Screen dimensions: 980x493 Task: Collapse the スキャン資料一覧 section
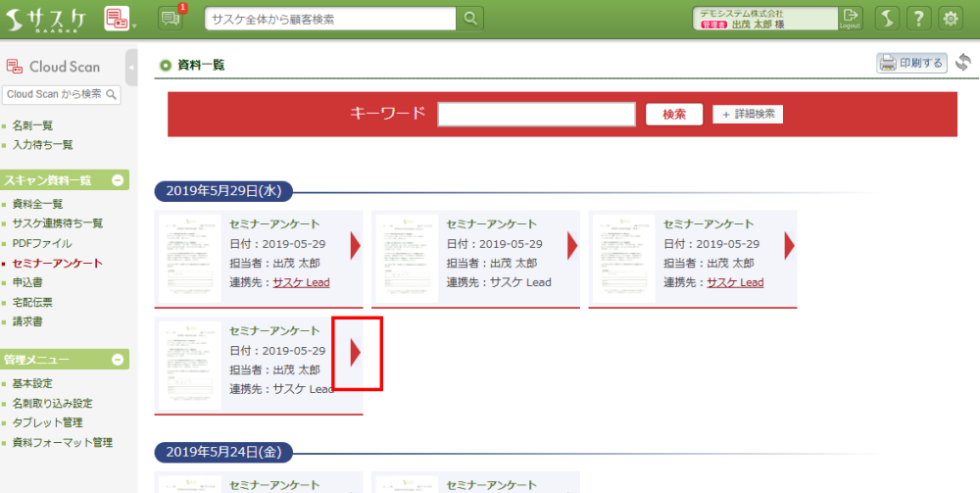pos(118,180)
